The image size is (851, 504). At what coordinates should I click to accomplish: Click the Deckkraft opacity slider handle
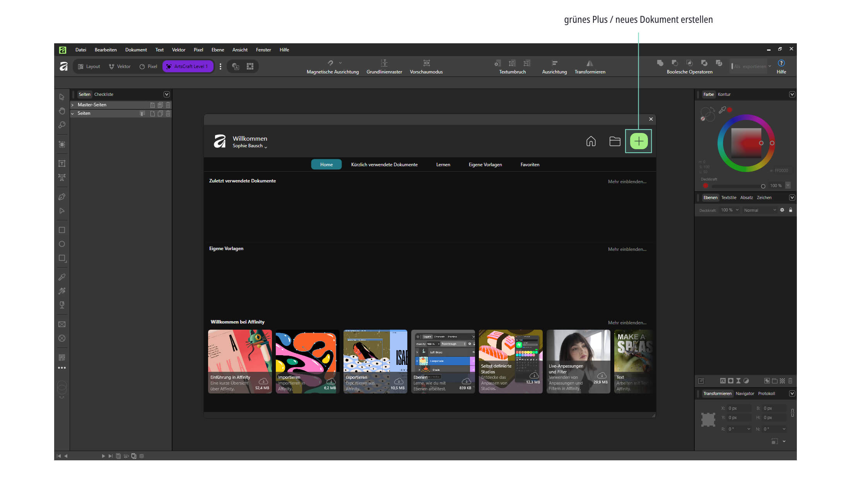pos(763,186)
